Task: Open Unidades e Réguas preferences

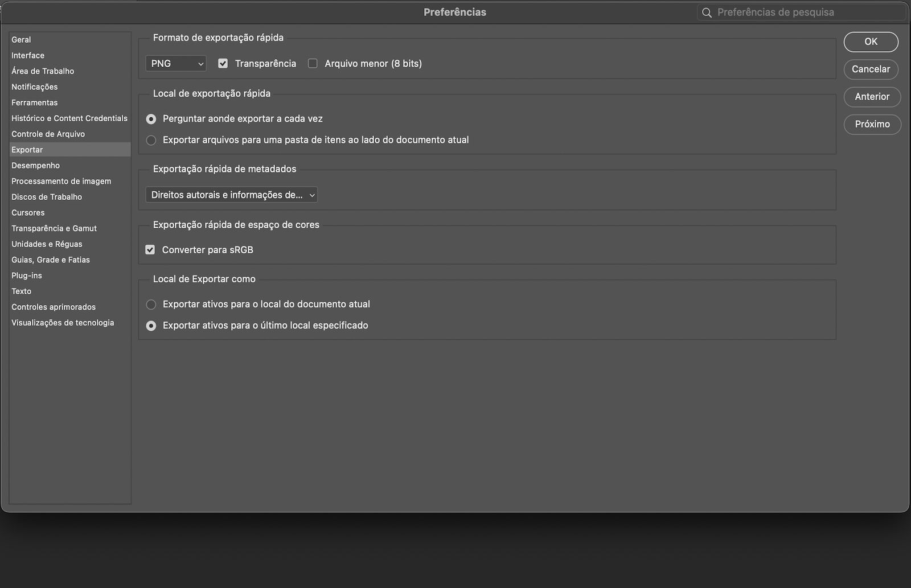Action: (x=70, y=244)
